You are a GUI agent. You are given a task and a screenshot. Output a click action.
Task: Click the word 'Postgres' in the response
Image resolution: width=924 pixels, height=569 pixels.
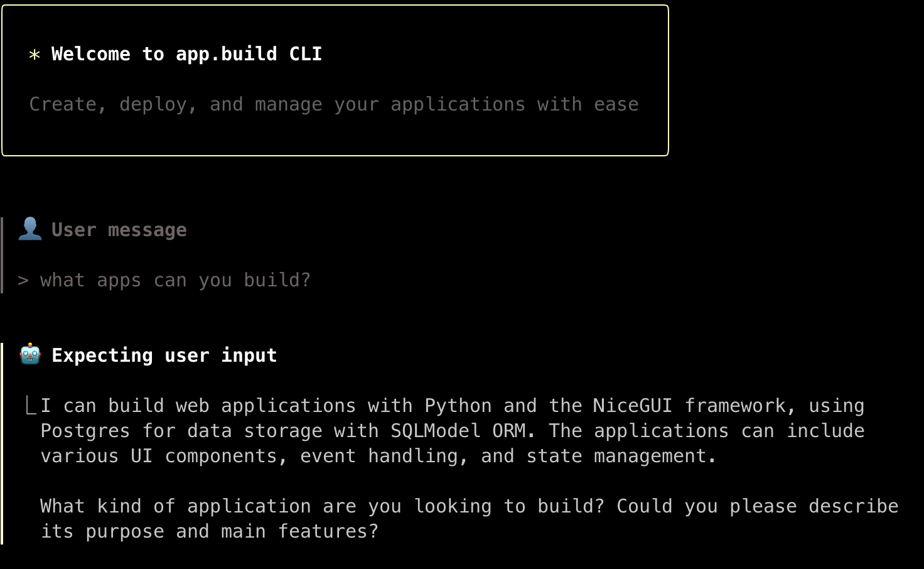point(85,431)
